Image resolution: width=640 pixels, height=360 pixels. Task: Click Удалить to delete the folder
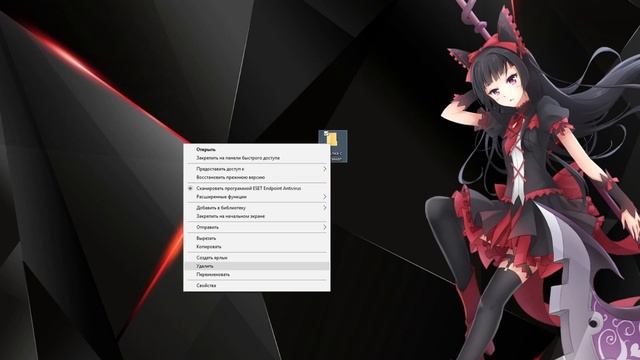(257, 266)
